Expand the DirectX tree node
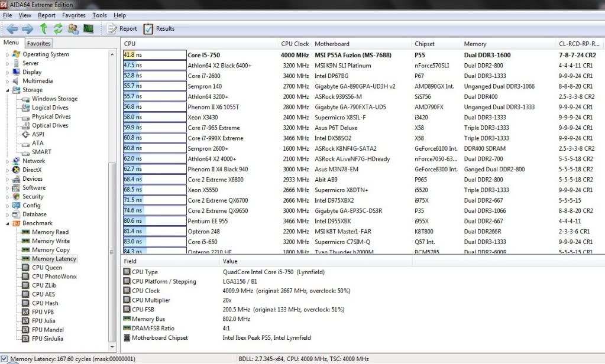 (x=7, y=170)
